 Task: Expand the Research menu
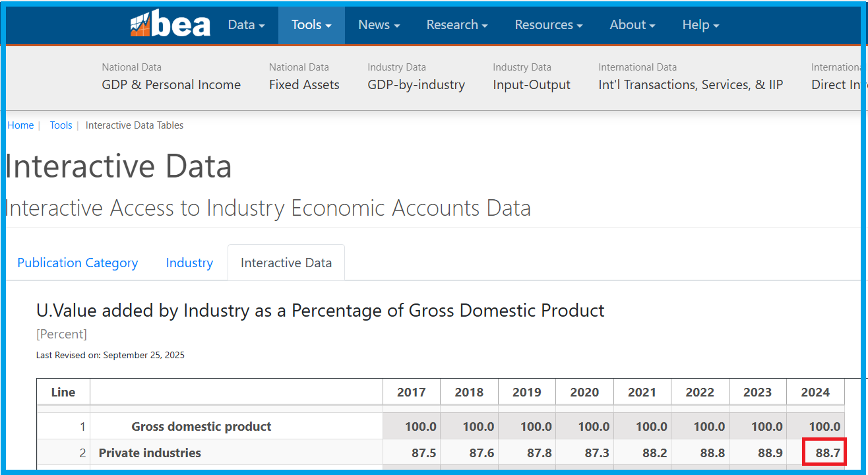point(456,25)
